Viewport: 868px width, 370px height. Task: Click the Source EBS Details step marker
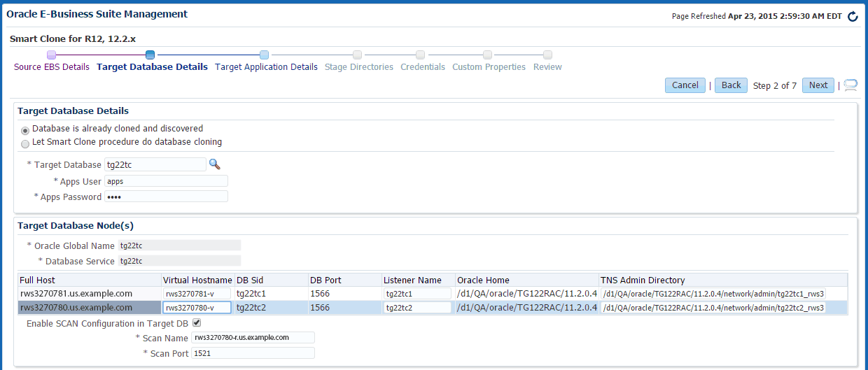point(51,55)
